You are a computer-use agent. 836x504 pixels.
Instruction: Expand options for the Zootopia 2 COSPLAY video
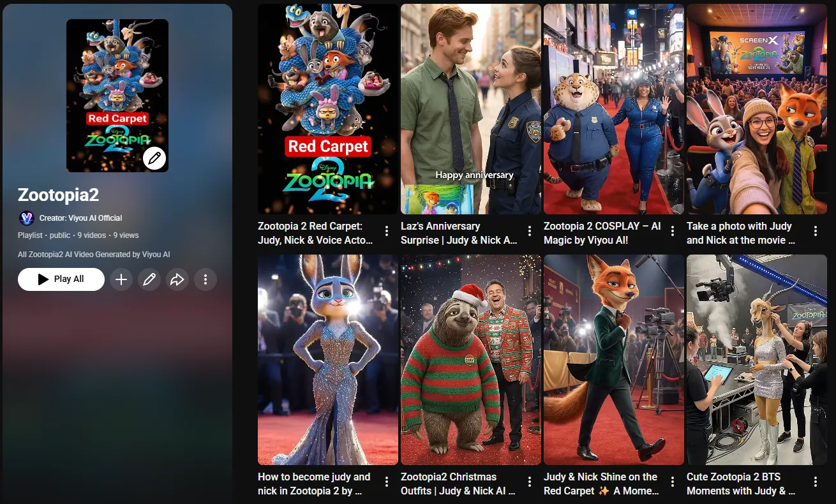pos(672,230)
